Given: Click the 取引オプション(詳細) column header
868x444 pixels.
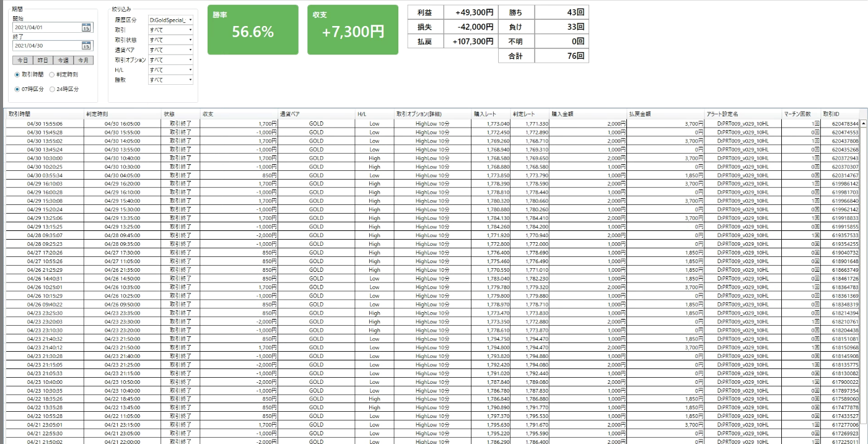Looking at the screenshot, I should [x=432, y=114].
